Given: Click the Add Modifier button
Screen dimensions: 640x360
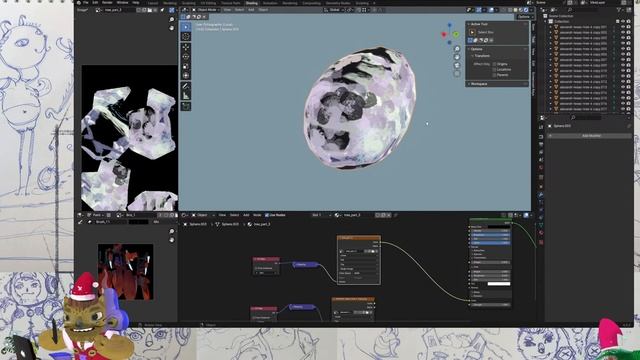Looking at the screenshot, I should pyautogui.click(x=590, y=136).
